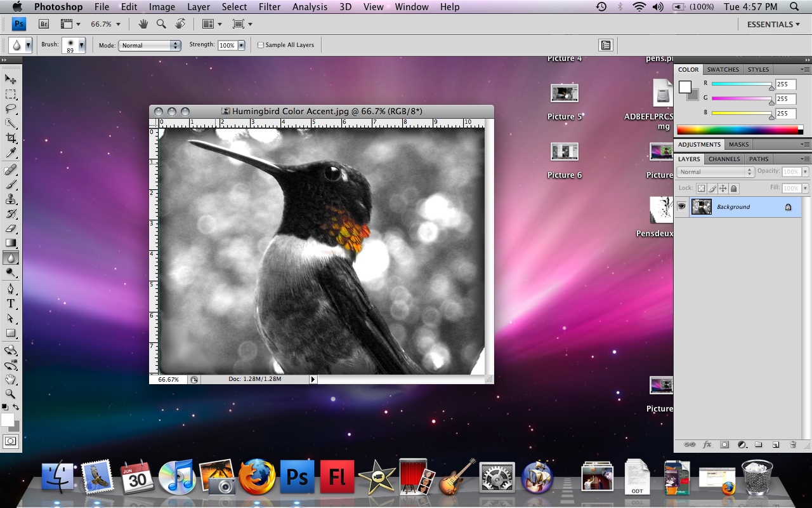The height and width of the screenshot is (508, 812).
Task: Click the Background layer thumbnail
Action: click(x=701, y=206)
